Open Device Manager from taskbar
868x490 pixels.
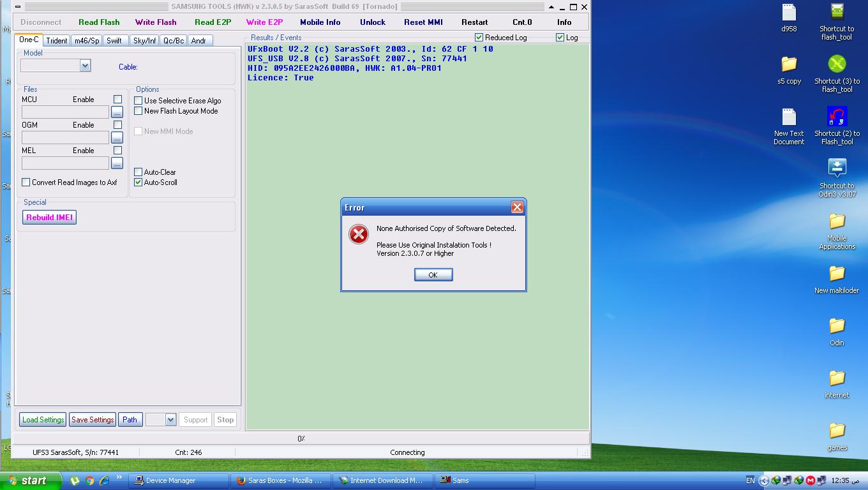pyautogui.click(x=179, y=480)
